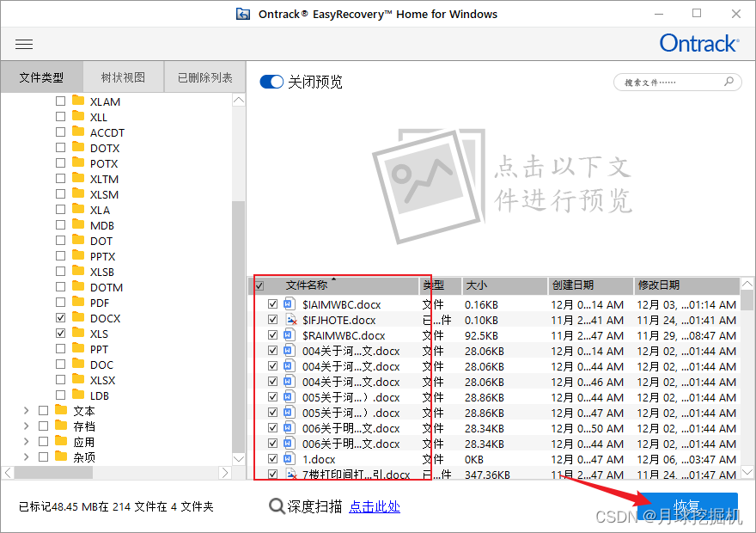
Task: Click the MDB folder icon
Action: point(78,224)
